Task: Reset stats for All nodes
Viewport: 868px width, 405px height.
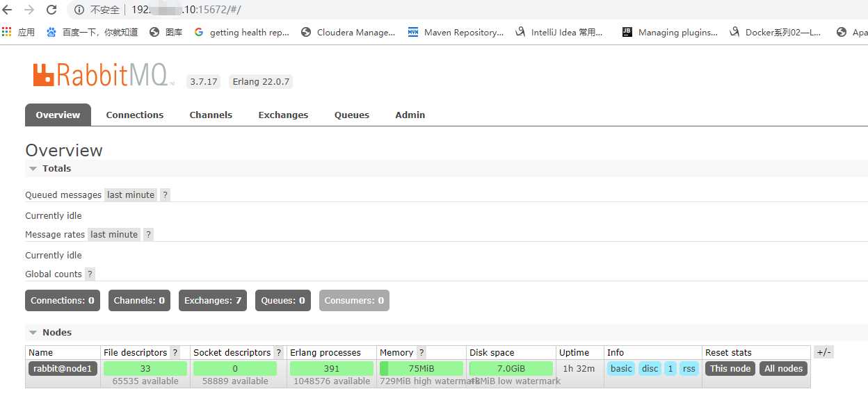Action: tap(784, 369)
